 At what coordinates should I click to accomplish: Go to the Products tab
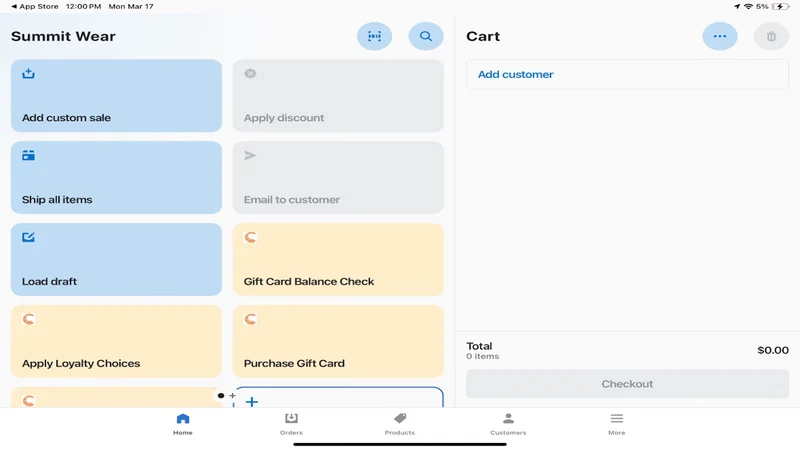pyautogui.click(x=399, y=424)
